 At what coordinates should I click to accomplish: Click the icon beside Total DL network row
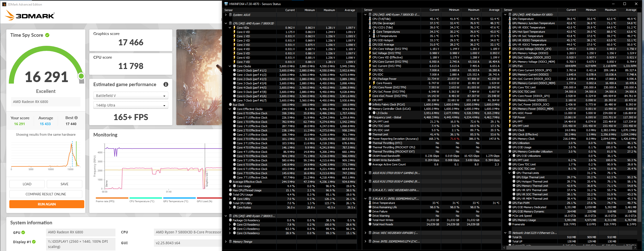click(510, 237)
